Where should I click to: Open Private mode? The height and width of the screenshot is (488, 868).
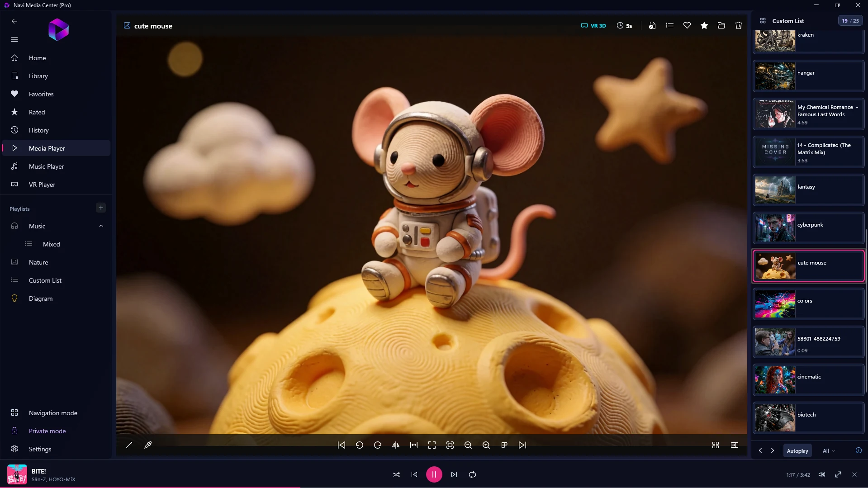point(56,431)
